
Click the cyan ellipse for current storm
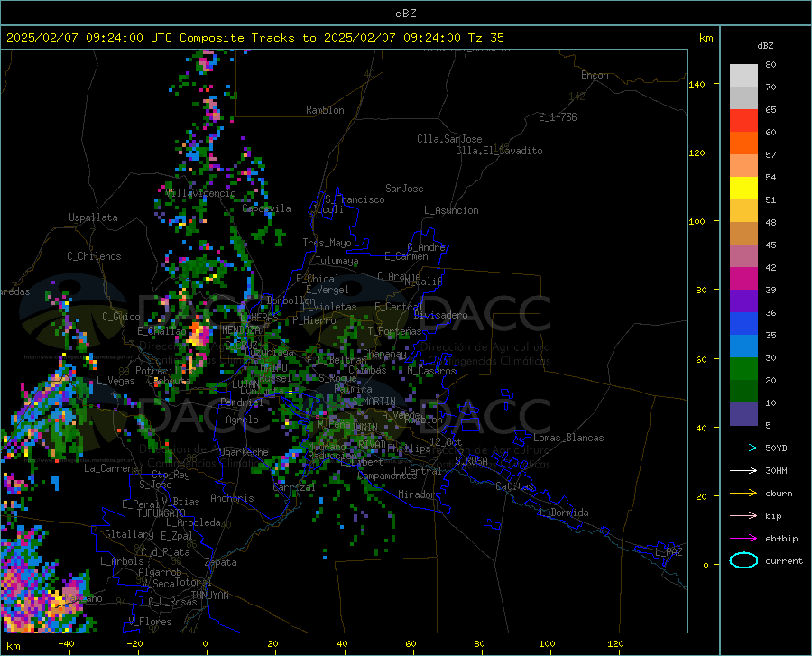click(743, 560)
